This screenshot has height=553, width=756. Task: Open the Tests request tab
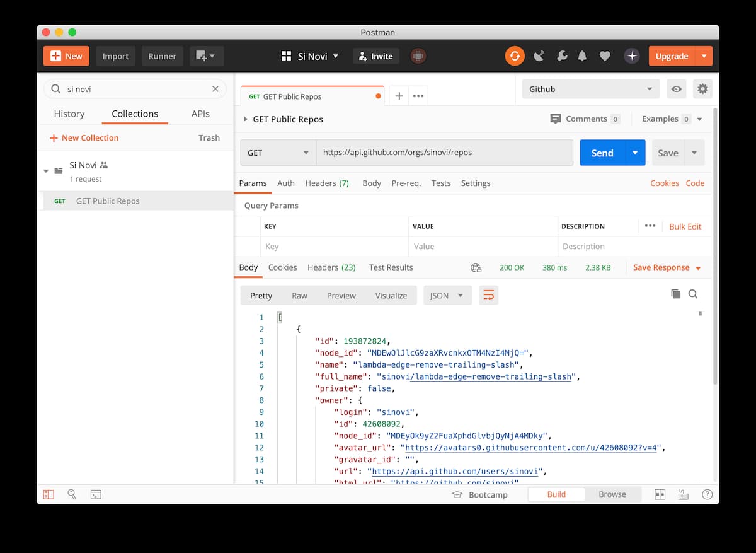pos(441,183)
